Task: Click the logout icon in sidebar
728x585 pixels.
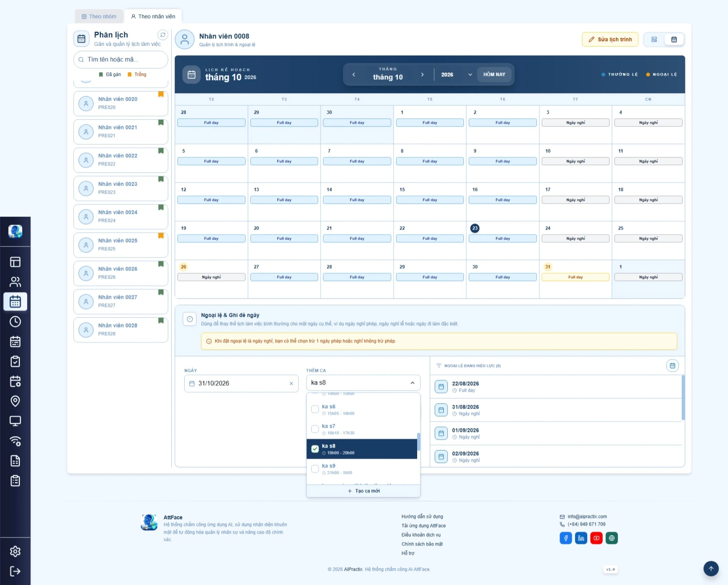Action: tap(15, 571)
